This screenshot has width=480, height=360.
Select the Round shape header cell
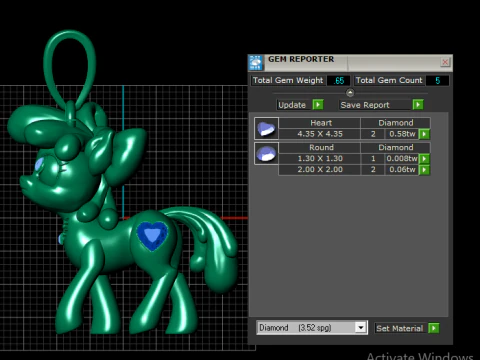(320, 147)
